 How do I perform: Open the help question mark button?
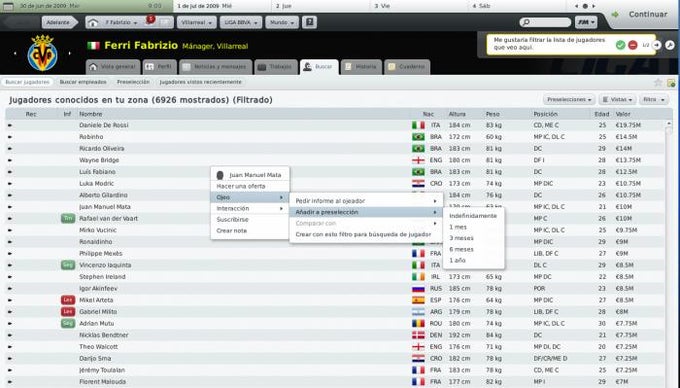point(309,22)
